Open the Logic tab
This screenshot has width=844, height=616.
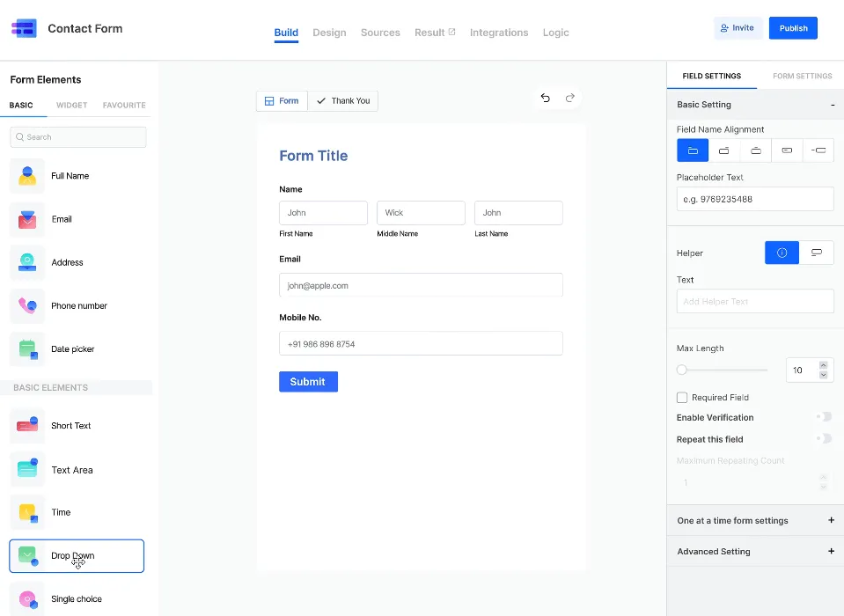[555, 33]
